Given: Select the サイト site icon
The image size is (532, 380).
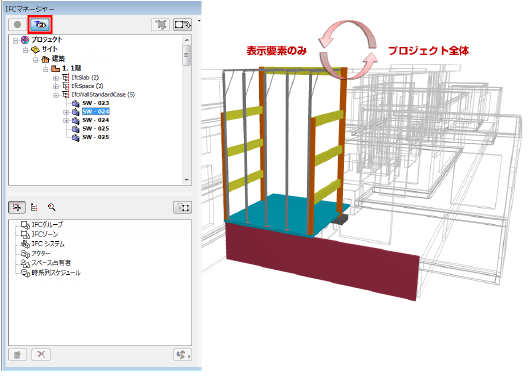Looking at the screenshot, I should tap(35, 50).
